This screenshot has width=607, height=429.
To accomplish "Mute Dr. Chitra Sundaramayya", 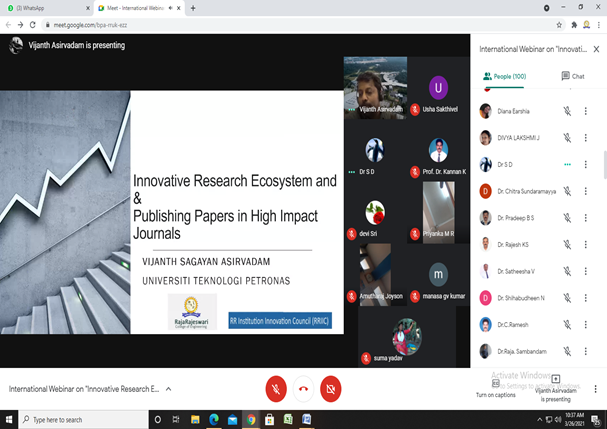I will tap(567, 191).
